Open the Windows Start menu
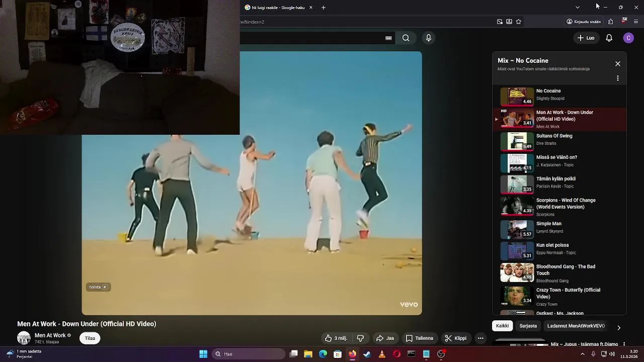644x362 pixels. [x=203, y=354]
